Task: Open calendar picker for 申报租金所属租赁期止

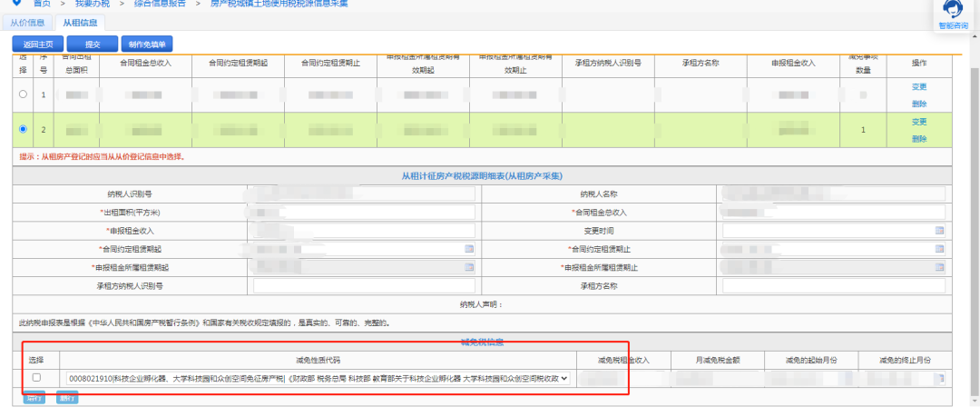Action: 939,267
